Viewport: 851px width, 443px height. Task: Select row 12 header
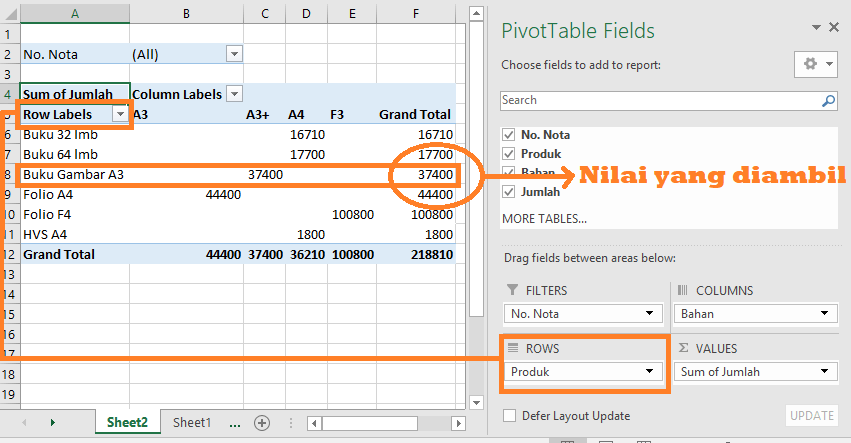[9, 255]
